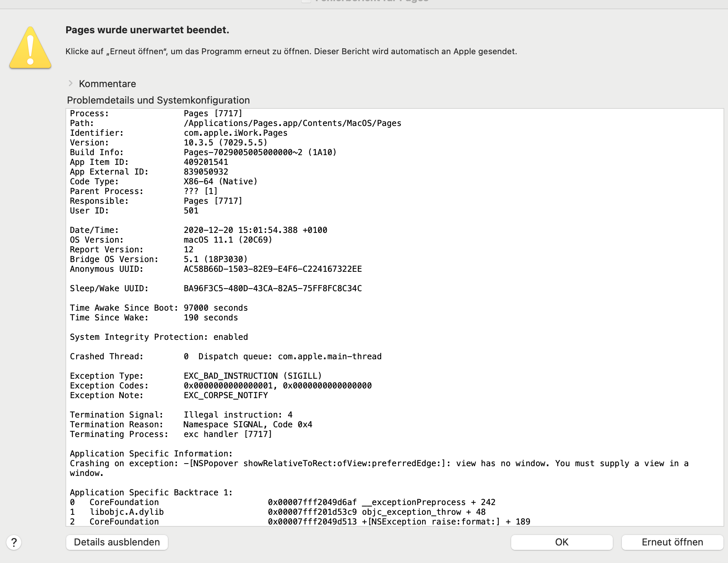
Task: Click the yellow warning triangle icon
Action: 30,48
